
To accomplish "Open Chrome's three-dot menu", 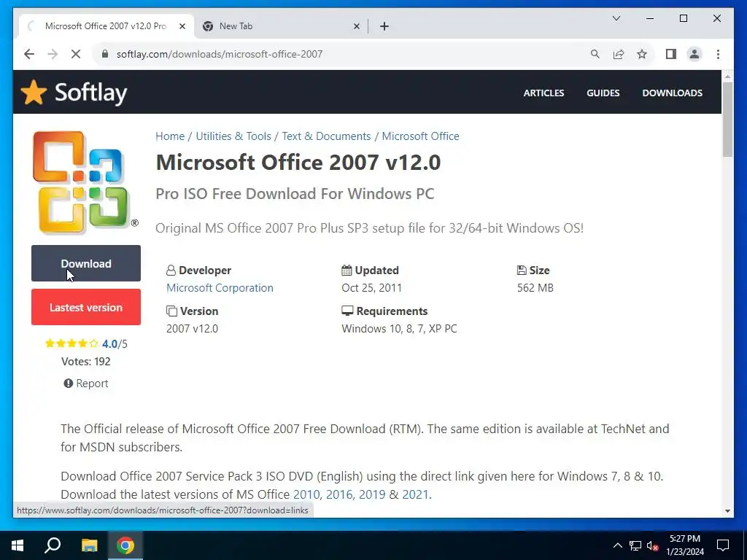I will coord(718,54).
